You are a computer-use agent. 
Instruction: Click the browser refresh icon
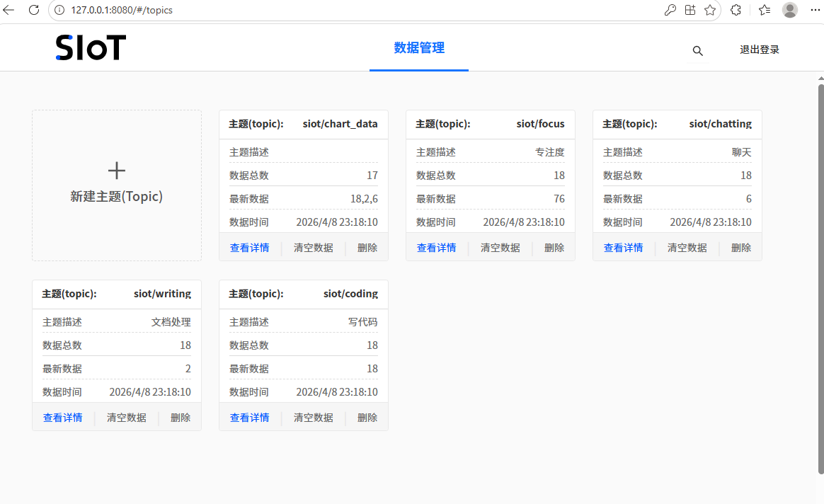[33, 11]
